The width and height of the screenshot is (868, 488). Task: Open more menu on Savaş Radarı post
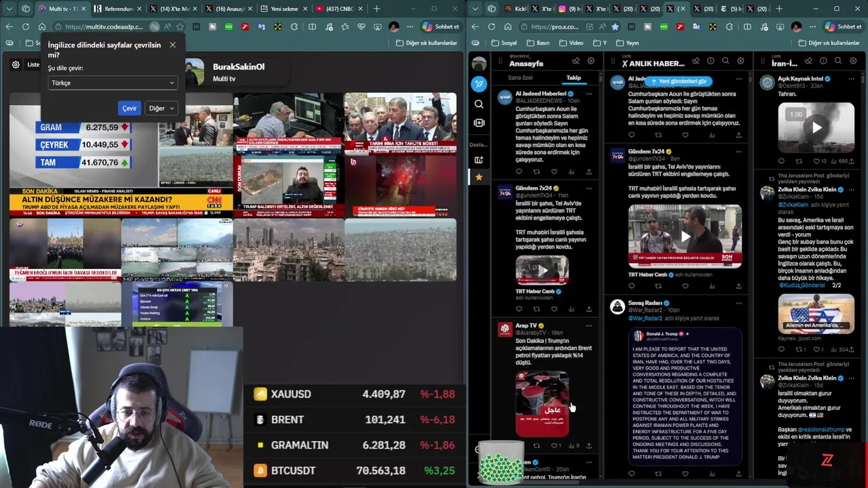point(739,304)
